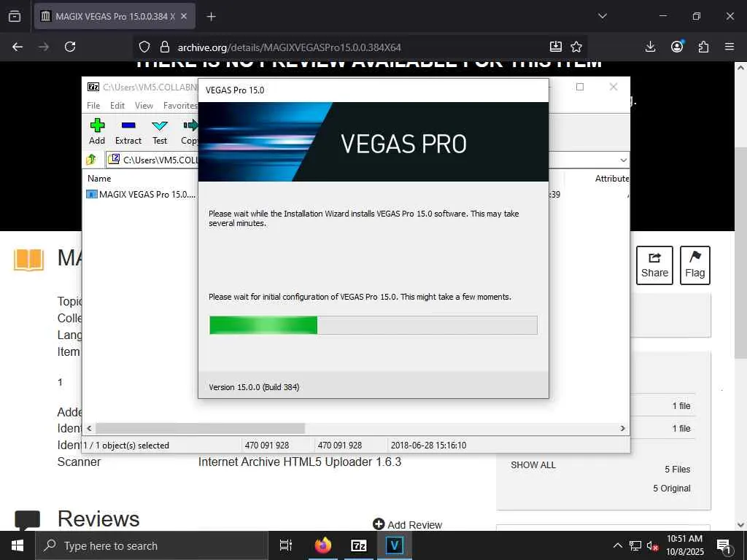Open the View menu in 7-Zip
This screenshot has height=560, width=747.
144,106
